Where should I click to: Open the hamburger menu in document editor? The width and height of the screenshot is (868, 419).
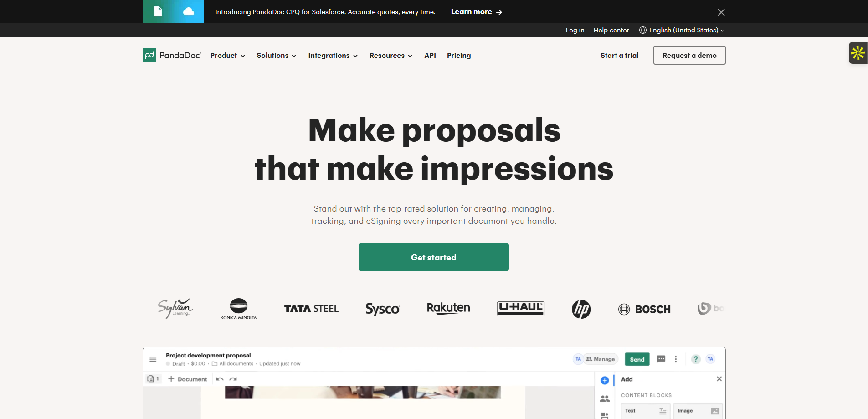coord(153,359)
